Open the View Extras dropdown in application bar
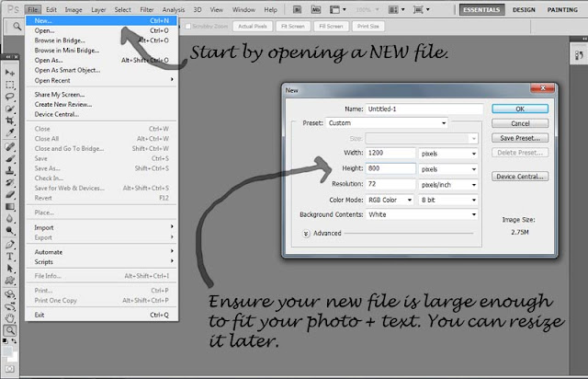 pos(337,9)
